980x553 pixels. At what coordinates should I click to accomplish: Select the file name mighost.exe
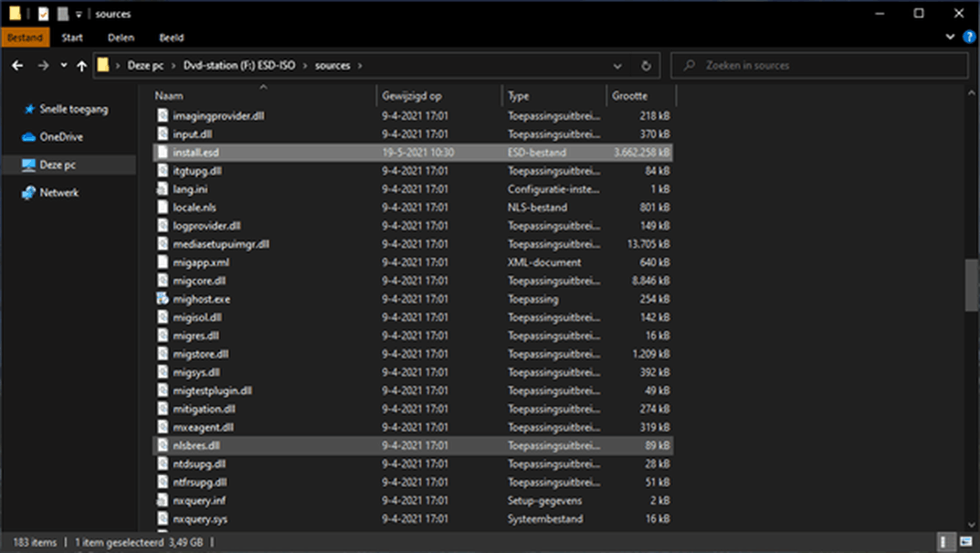(x=201, y=299)
